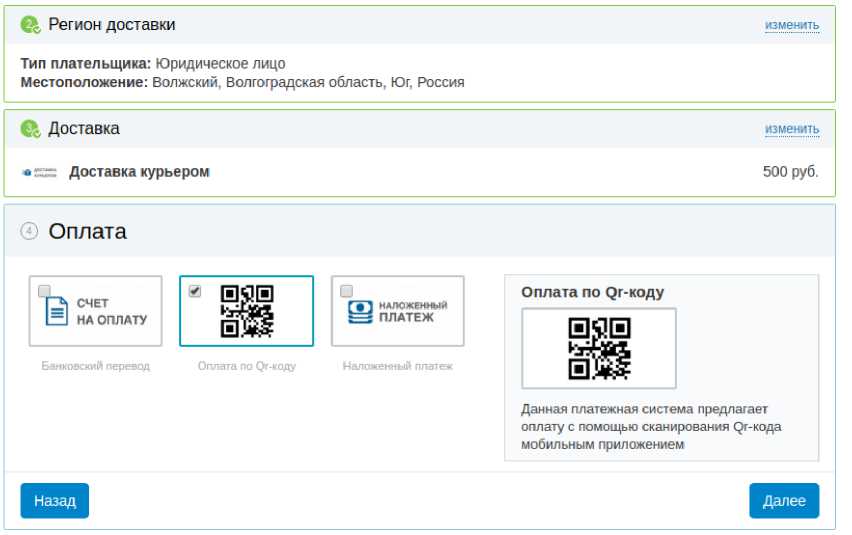Image resolution: width=852 pixels, height=535 pixels.
Task: Click the QR code image in the payment tile
Action: (x=247, y=311)
